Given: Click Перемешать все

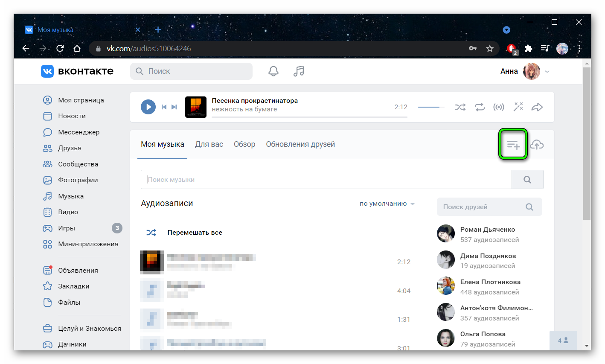Looking at the screenshot, I should click(184, 233).
